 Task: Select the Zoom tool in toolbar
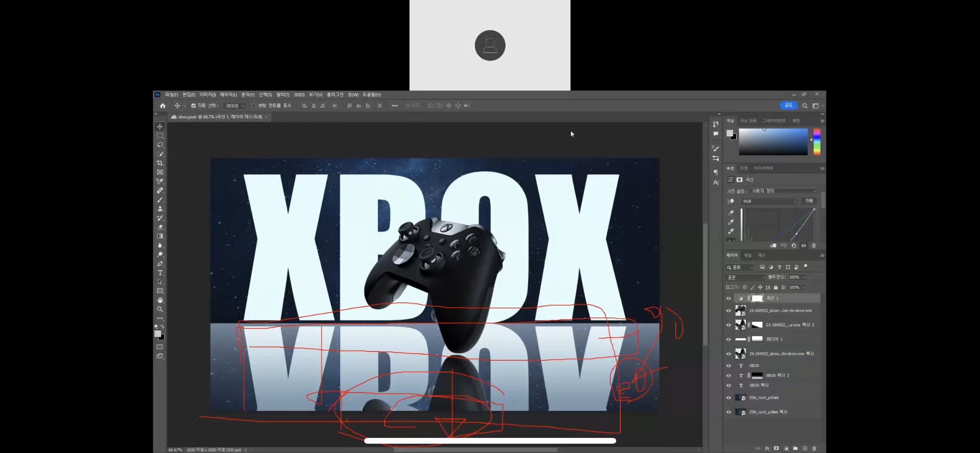pos(160,309)
